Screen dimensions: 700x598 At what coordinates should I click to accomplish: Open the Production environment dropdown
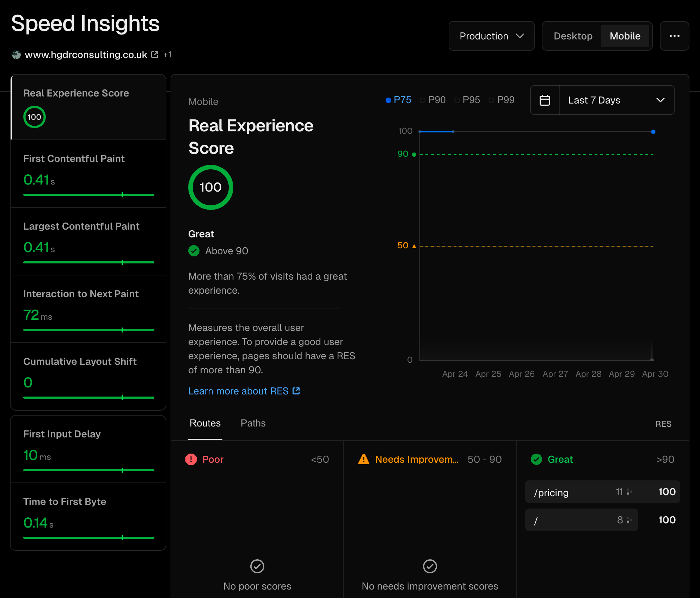[491, 36]
